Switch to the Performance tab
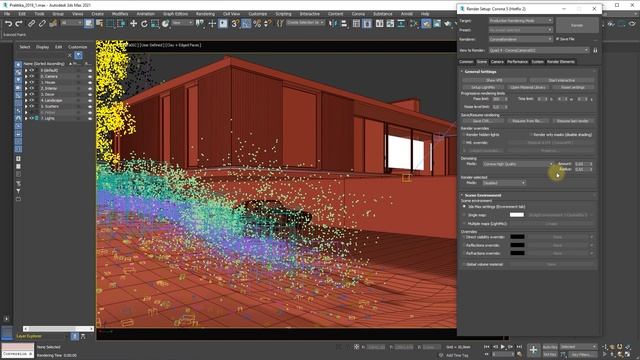This screenshot has width=640, height=360. (517, 62)
